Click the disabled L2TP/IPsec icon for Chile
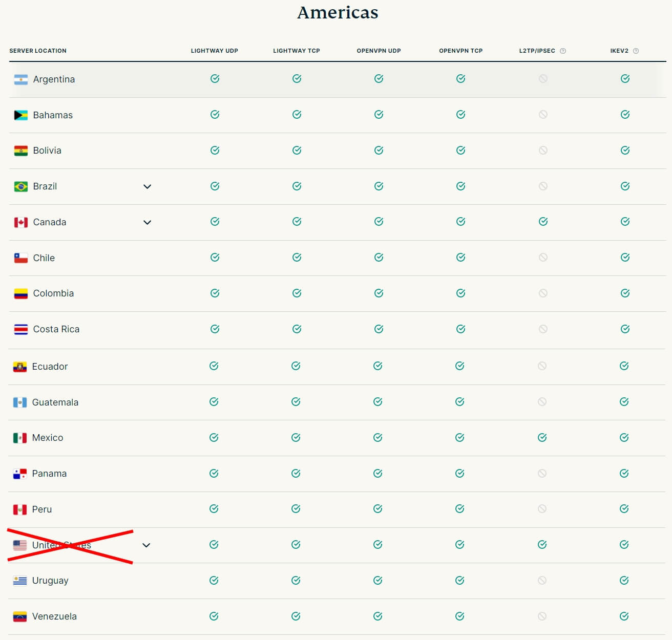Screen dimensions: 672x640 (543, 258)
